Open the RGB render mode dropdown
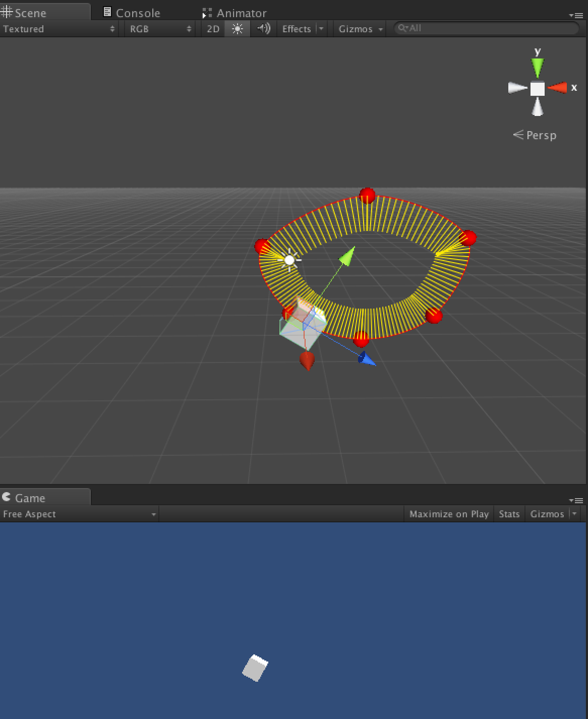This screenshot has width=588, height=719. click(160, 29)
